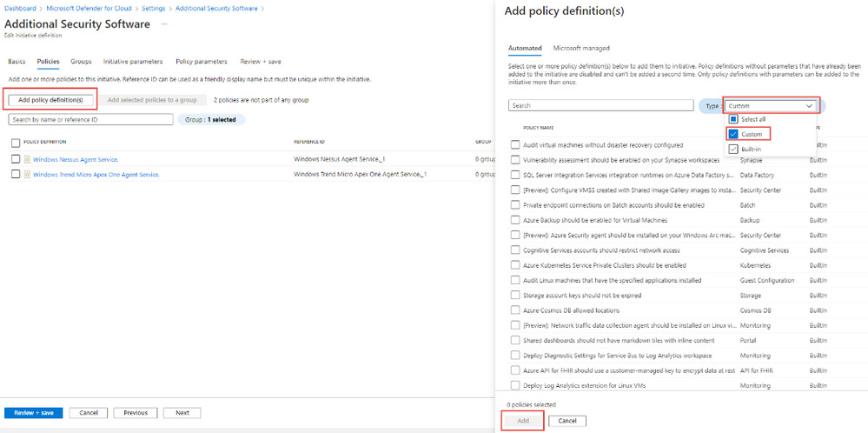The height and width of the screenshot is (433, 868).
Task: Go to Settings in the breadcrumb
Action: tap(153, 9)
